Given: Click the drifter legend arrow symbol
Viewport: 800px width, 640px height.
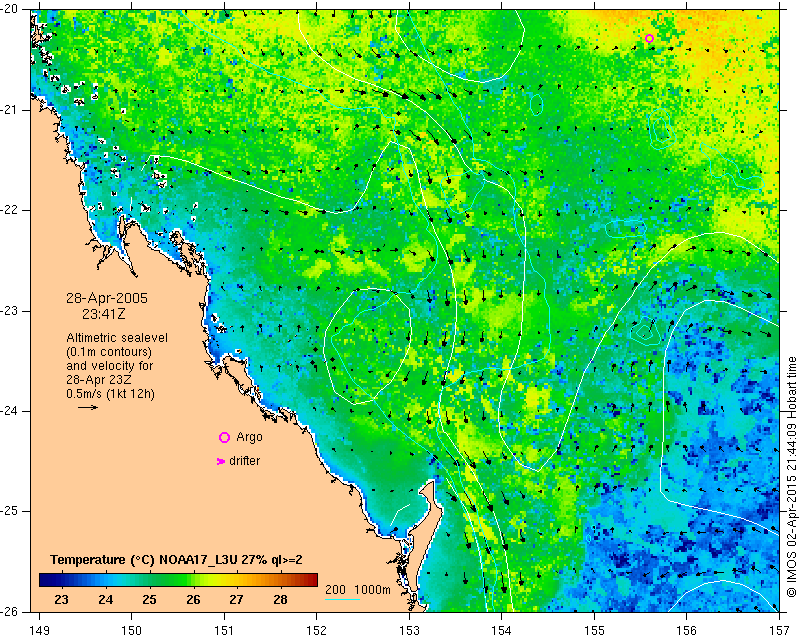Looking at the screenshot, I should point(221,461).
